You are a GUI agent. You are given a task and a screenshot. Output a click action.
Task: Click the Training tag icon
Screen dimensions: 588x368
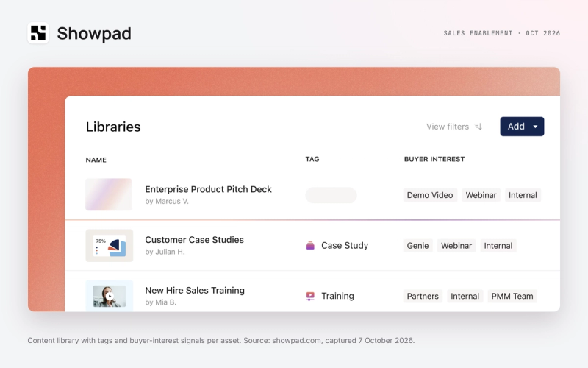coord(310,297)
